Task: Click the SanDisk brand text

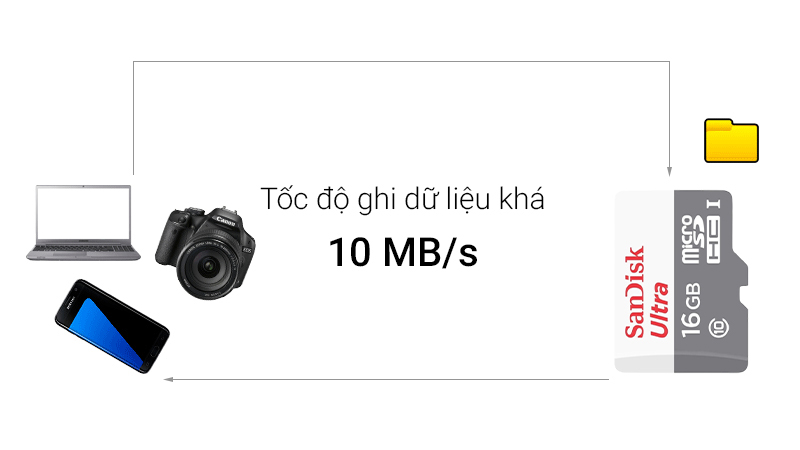Action: (635, 292)
